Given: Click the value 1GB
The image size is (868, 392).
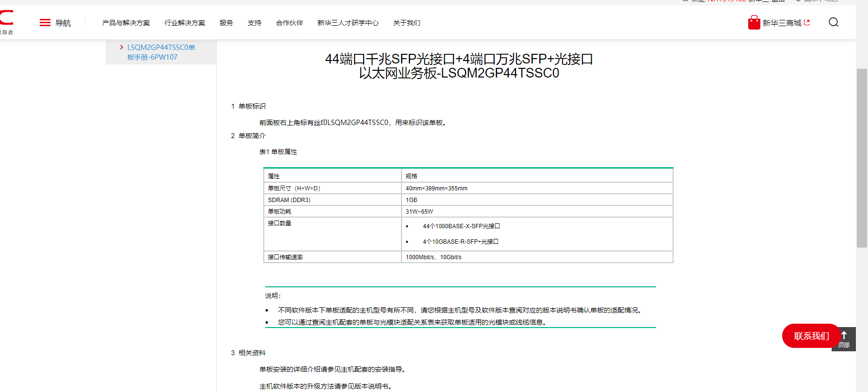Looking at the screenshot, I should [x=412, y=200].
